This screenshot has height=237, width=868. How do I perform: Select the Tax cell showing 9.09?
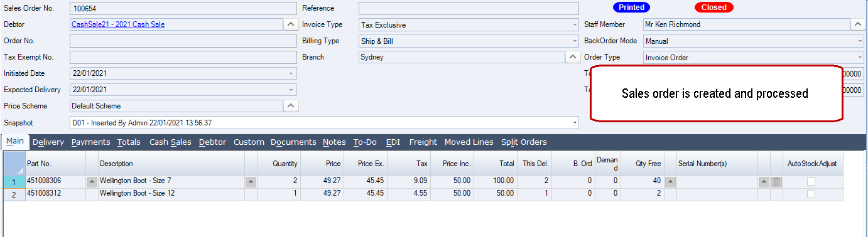[x=409, y=182]
